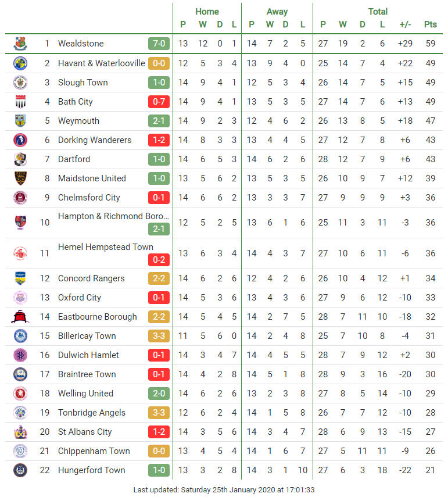The width and height of the screenshot is (448, 497).
Task: Click the Bath City striped crest
Action: pyautogui.click(x=20, y=101)
